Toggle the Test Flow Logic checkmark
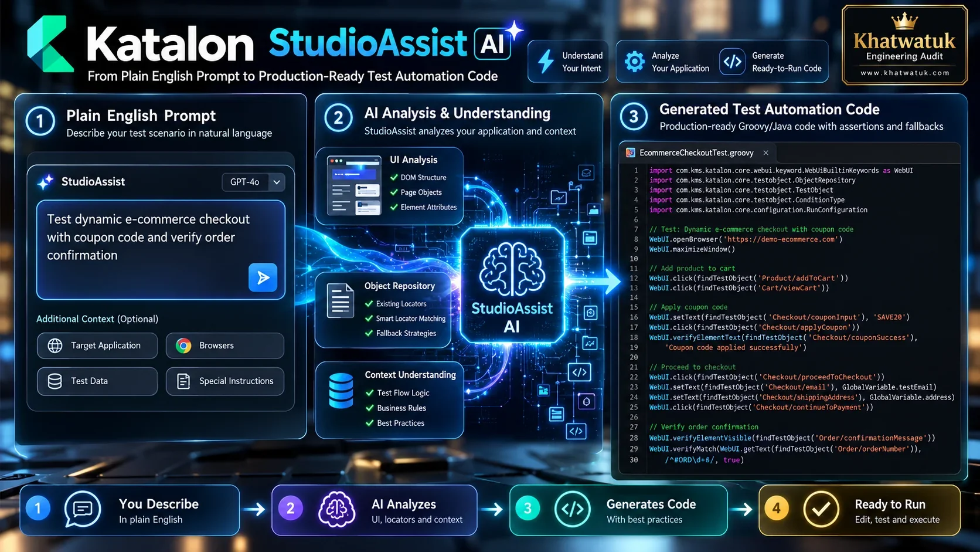The image size is (980, 552). click(370, 393)
